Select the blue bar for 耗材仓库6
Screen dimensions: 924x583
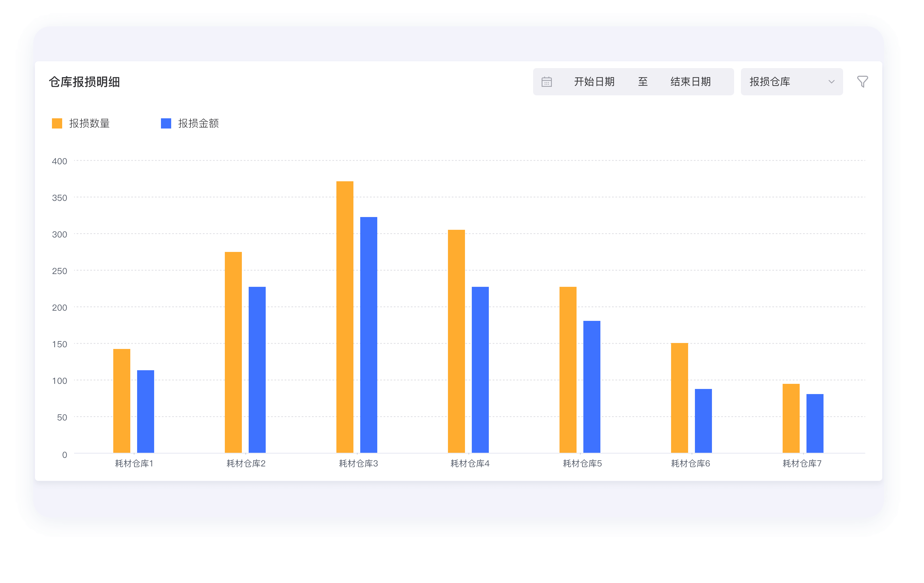tap(703, 421)
